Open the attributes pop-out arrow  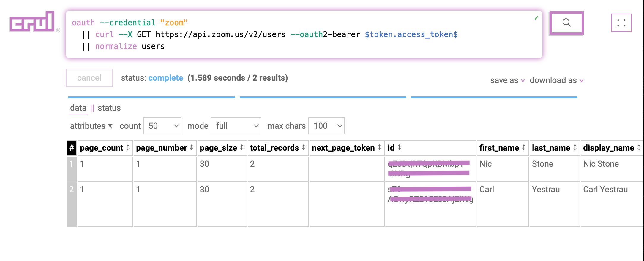(x=110, y=127)
